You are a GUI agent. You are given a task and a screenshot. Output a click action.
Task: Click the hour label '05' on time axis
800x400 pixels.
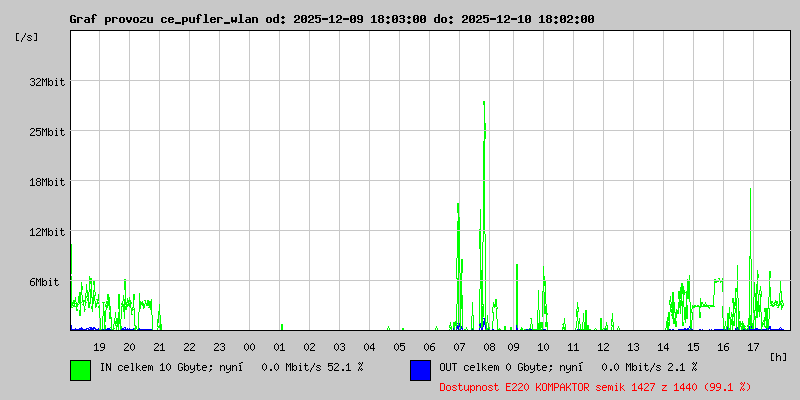[399, 347]
